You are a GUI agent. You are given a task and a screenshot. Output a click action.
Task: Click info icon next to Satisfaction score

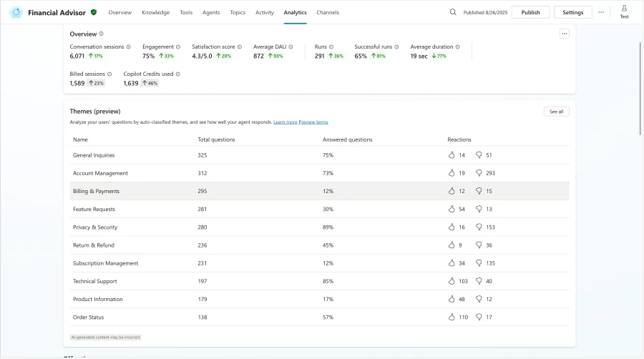coord(240,46)
